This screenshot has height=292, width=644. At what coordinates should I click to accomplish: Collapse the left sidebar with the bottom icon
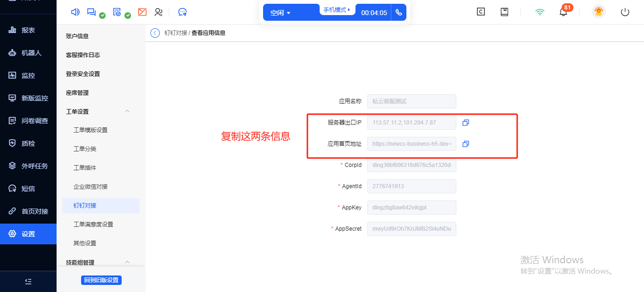point(28,281)
